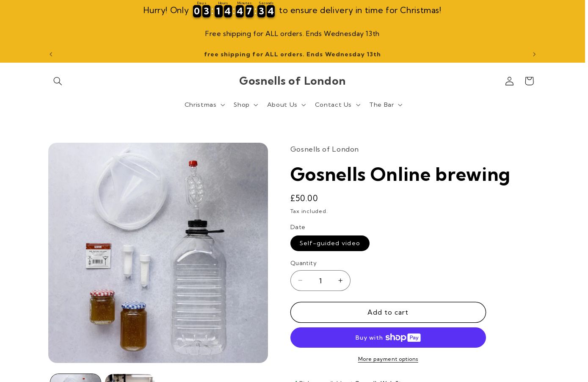Show previous announcement with left arrow
The height and width of the screenshot is (382, 588).
tap(51, 54)
